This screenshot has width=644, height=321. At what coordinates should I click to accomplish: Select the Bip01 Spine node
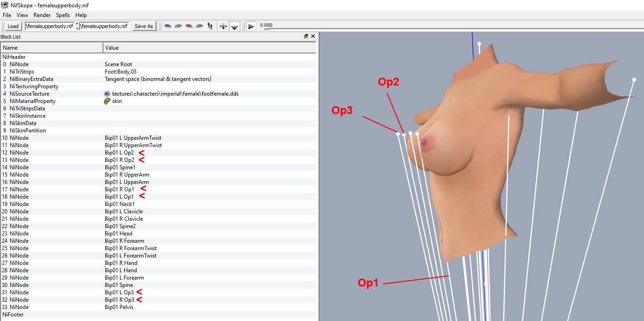[158, 285]
